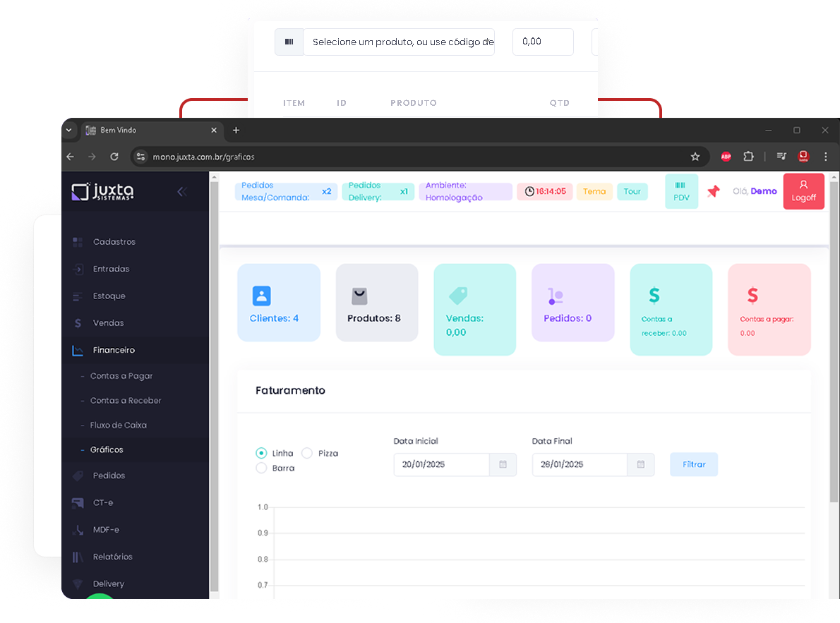
Task: Switch to Fluxo de Caixa in Financeiro
Action: (120, 425)
